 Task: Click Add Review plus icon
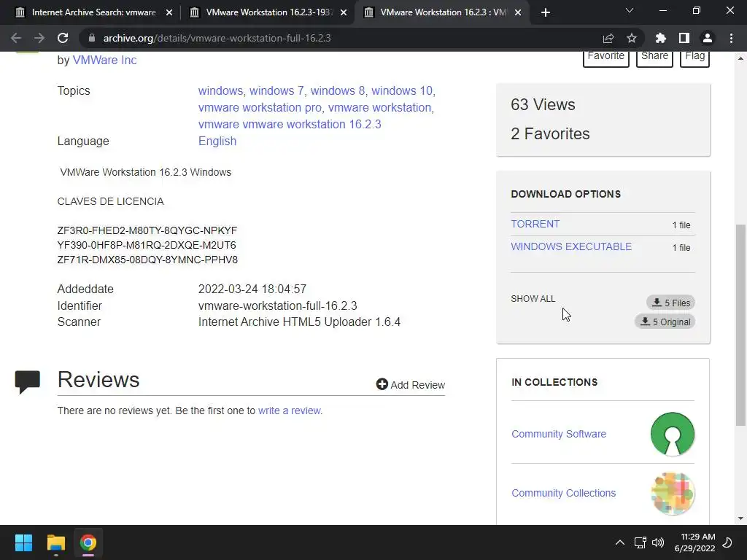tap(382, 384)
